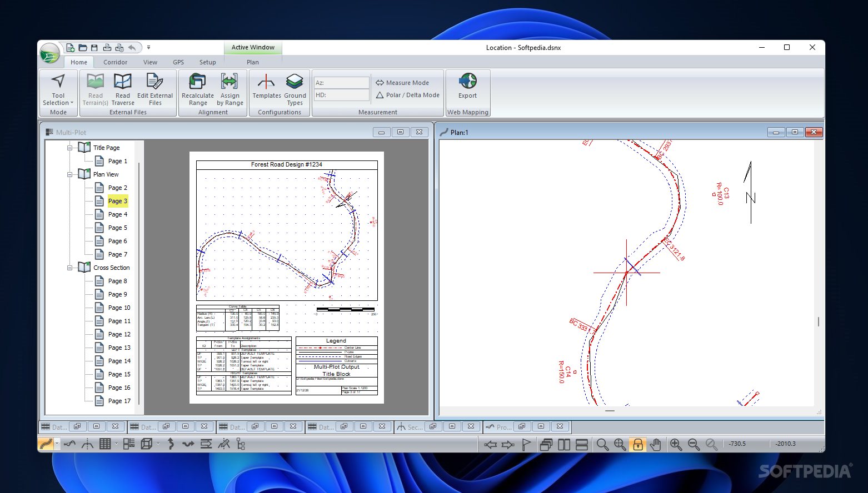Open print setup icon in quick access
The width and height of the screenshot is (868, 493).
pos(119,48)
